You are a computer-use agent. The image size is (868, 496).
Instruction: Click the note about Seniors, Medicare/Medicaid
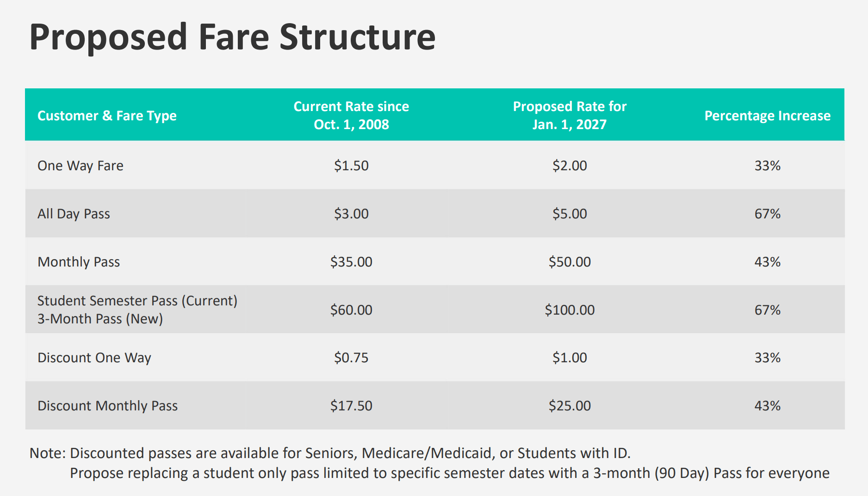[x=330, y=453]
